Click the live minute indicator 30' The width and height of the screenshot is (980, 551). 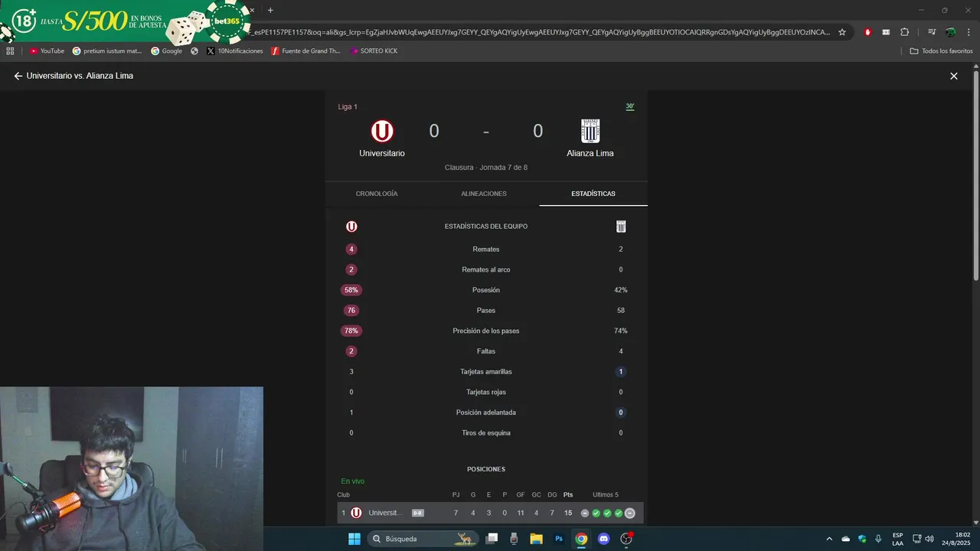630,107
